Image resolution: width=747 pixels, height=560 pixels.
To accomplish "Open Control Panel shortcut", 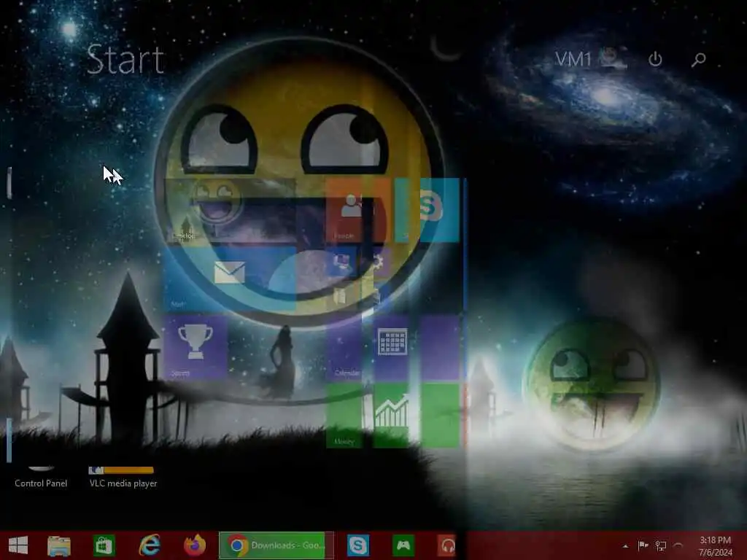I will pyautogui.click(x=41, y=478).
